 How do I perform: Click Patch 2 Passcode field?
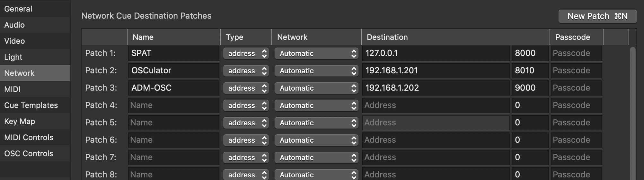576,71
